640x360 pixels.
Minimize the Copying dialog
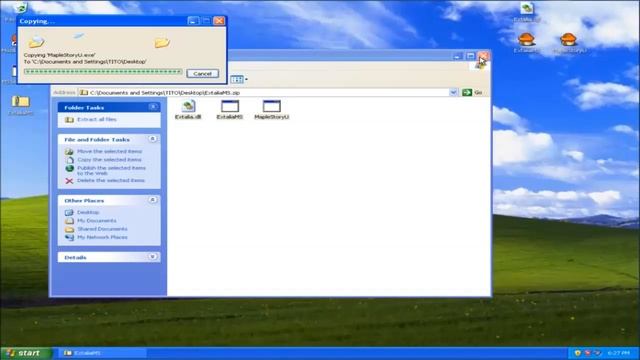tap(193, 21)
